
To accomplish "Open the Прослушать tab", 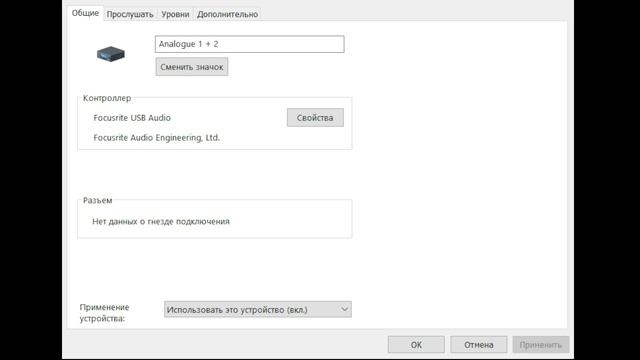I will pyautogui.click(x=130, y=14).
